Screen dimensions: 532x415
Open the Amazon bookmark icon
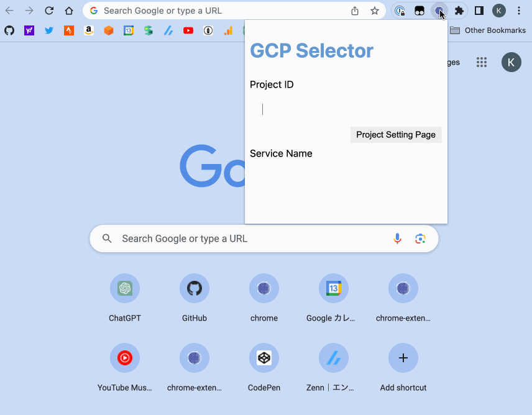[x=89, y=30]
